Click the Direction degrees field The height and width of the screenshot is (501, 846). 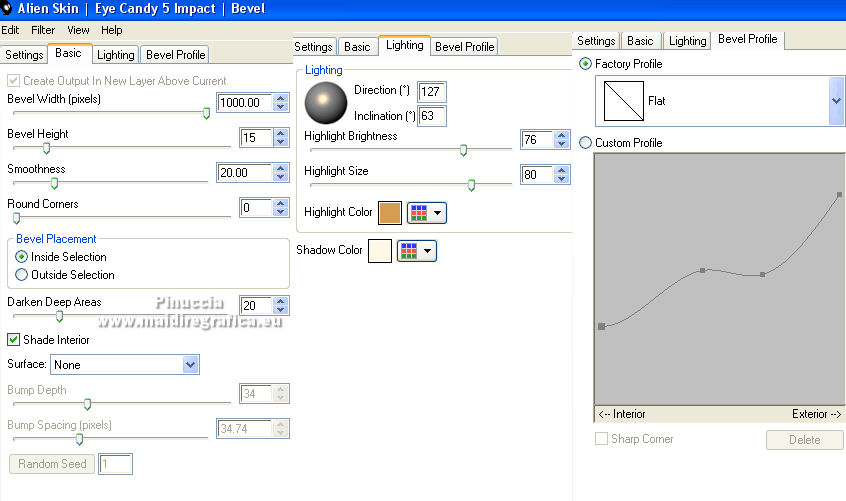tap(432, 92)
